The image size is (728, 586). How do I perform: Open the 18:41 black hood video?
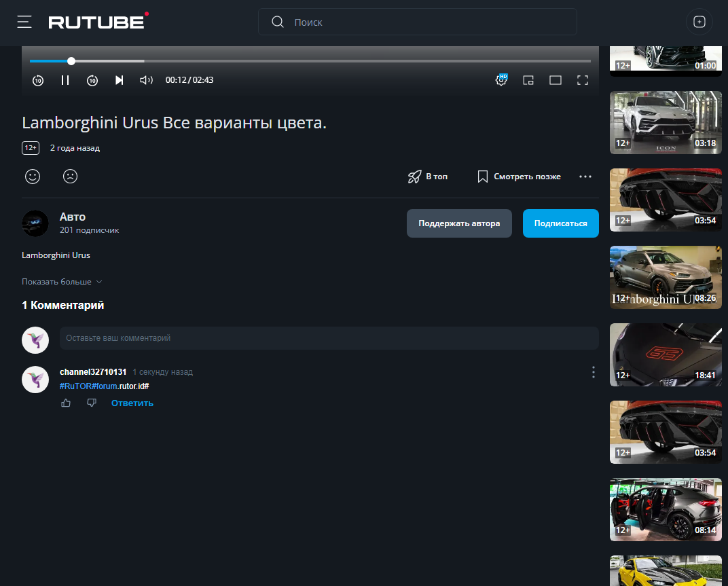tap(666, 354)
